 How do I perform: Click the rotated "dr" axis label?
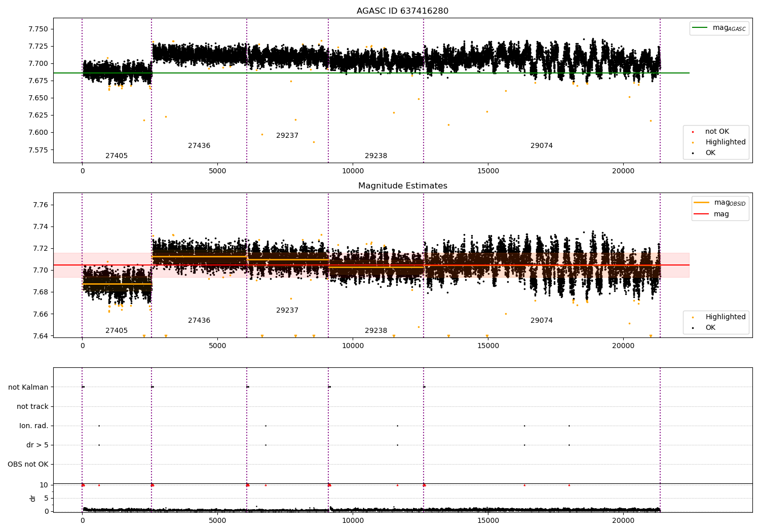pyautogui.click(x=33, y=498)
